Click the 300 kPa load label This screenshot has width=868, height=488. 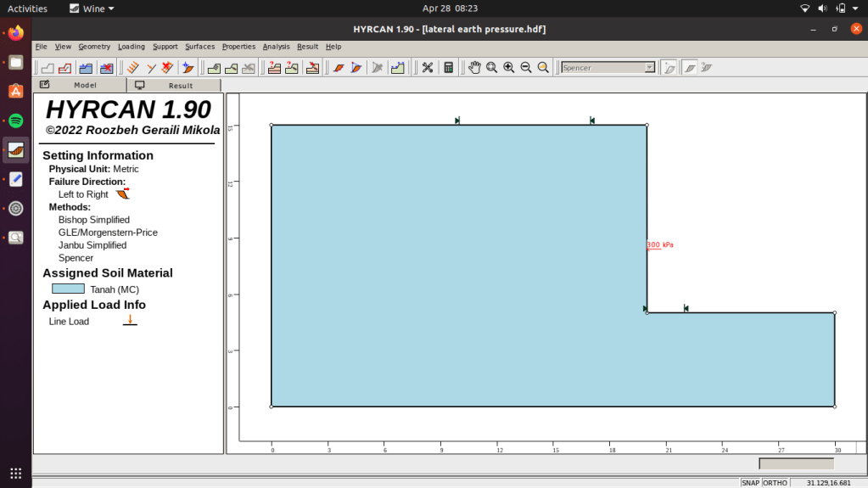point(660,245)
